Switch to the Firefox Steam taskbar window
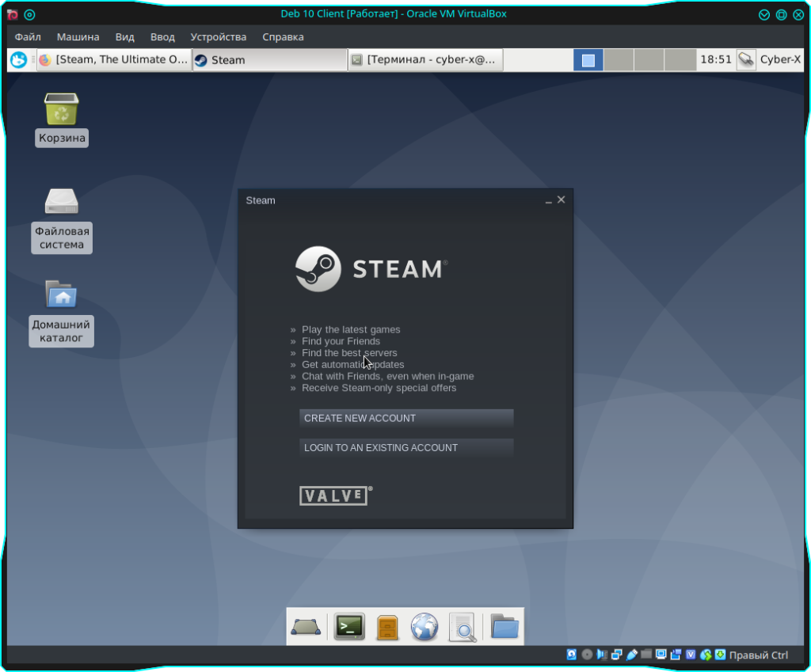Image resolution: width=811 pixels, height=672 pixels. click(114, 60)
